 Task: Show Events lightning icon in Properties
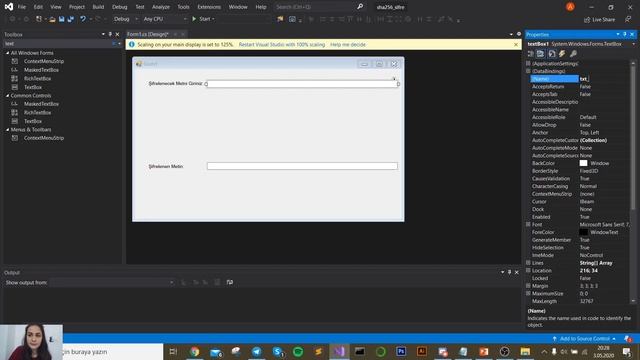coord(562,54)
